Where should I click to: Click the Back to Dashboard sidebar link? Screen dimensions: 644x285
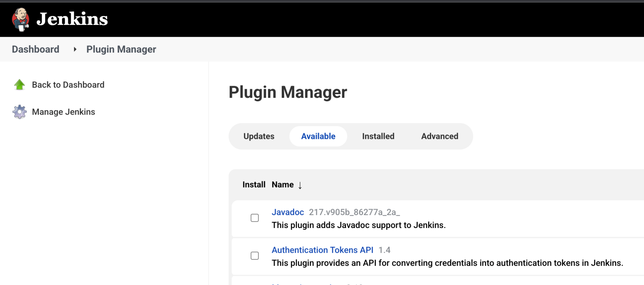pos(68,84)
